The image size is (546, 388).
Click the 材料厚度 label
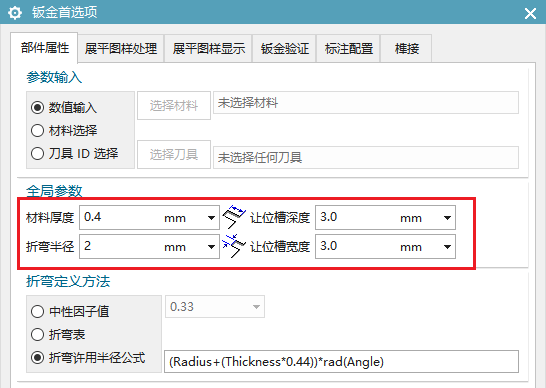click(x=50, y=218)
